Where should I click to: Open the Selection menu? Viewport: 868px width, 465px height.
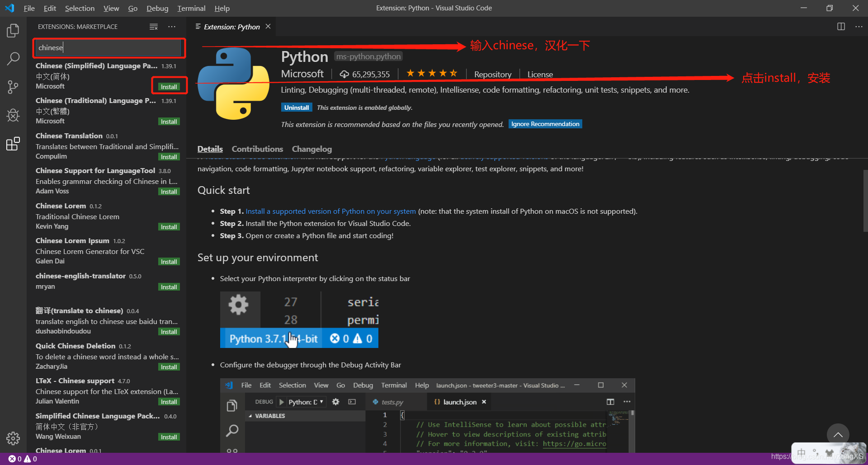point(80,8)
